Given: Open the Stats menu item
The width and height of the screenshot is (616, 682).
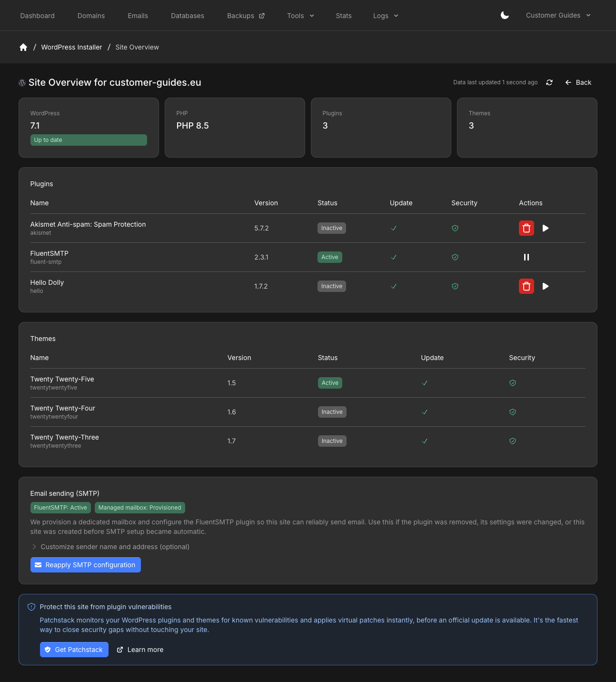Looking at the screenshot, I should click(x=344, y=16).
